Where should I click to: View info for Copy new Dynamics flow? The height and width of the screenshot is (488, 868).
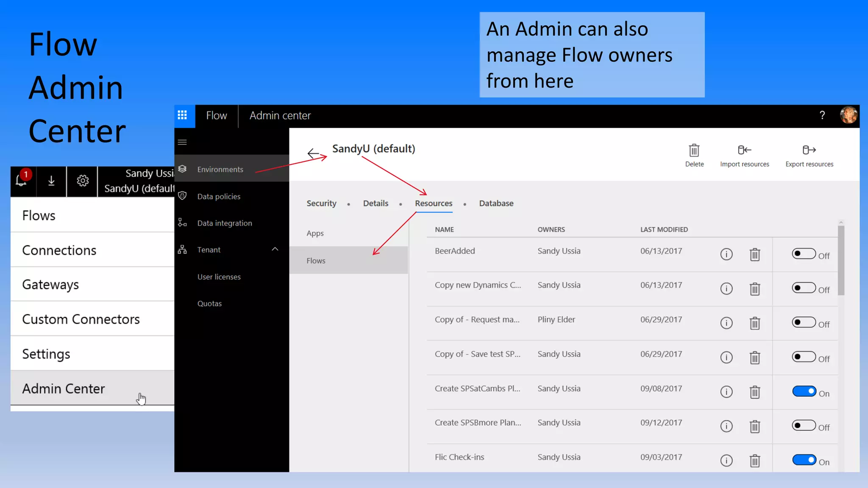[x=726, y=288]
